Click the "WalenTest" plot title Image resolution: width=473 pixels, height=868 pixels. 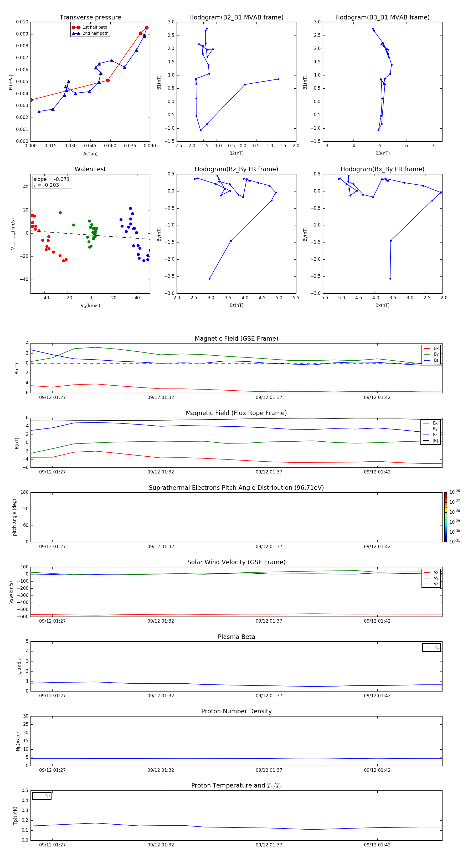tap(90, 169)
